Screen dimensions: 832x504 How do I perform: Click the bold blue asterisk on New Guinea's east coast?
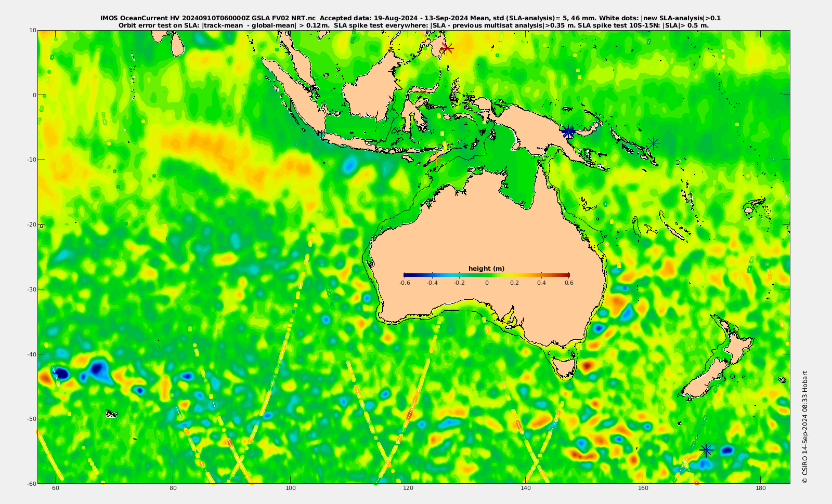click(568, 131)
